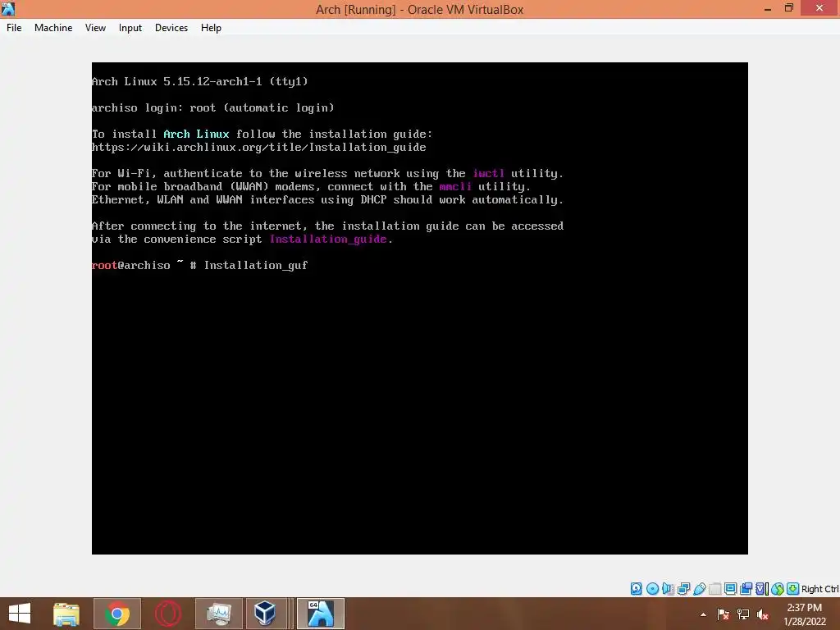Open File Explorer from the taskbar
The height and width of the screenshot is (630, 840).
tap(66, 614)
